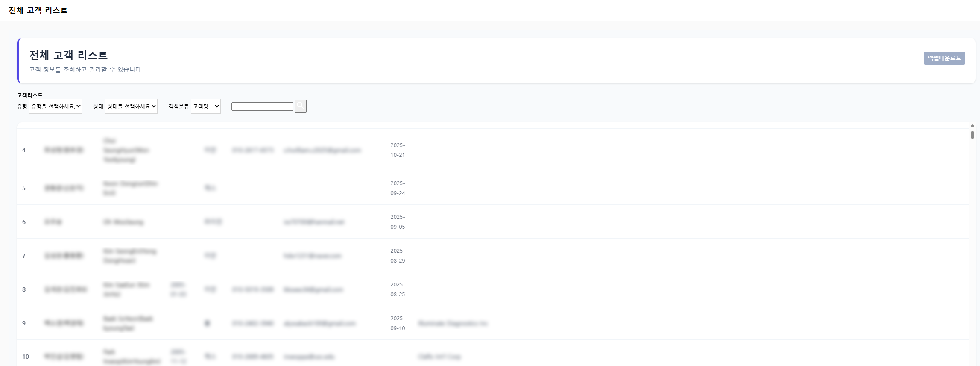
Task: Expand the 상태 status dropdown
Action: pyautogui.click(x=131, y=106)
